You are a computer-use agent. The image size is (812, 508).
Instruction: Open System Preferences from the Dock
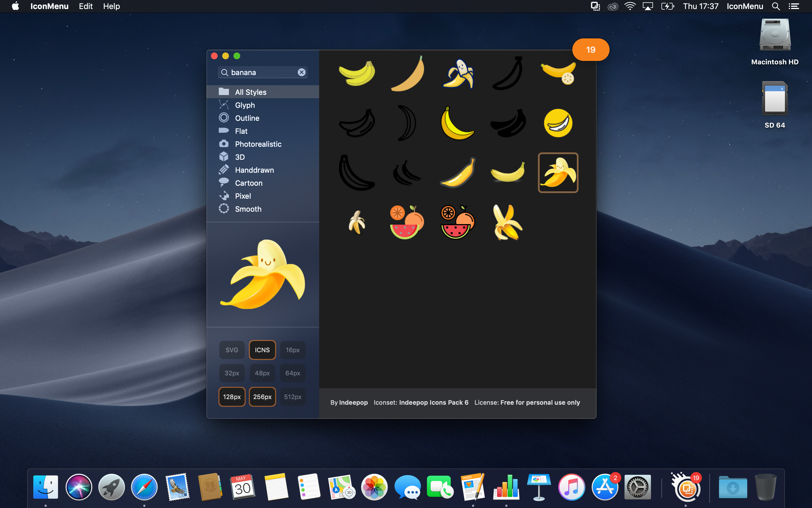[637, 487]
